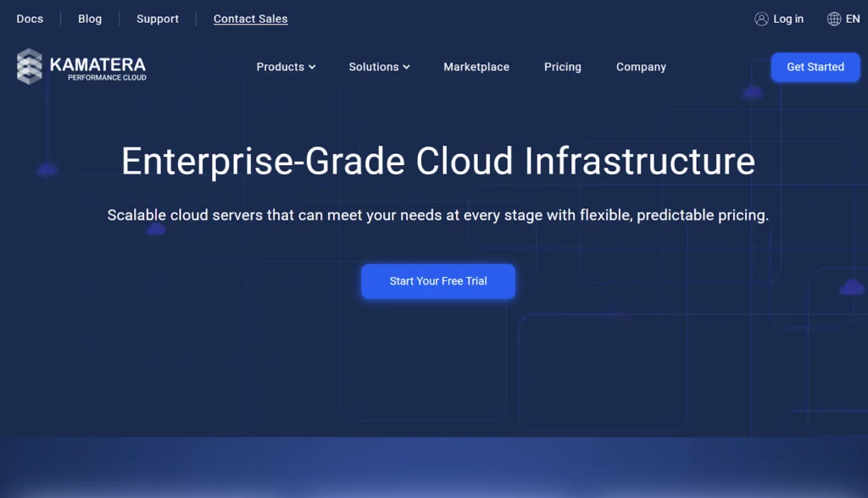
Task: Expand the Products dropdown menu
Action: coord(281,67)
